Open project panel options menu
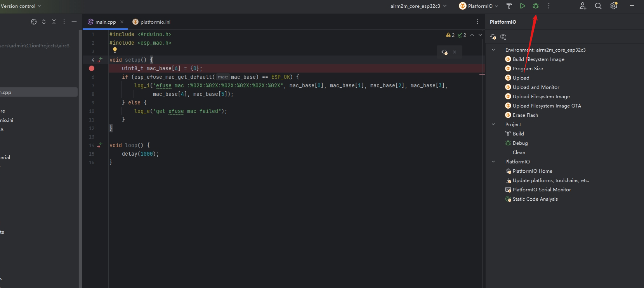Viewport: 644px width, 288px height. [64, 22]
